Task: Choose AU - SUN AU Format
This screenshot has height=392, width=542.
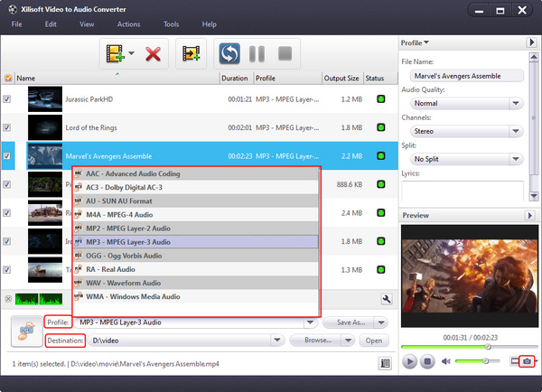Action: click(196, 201)
